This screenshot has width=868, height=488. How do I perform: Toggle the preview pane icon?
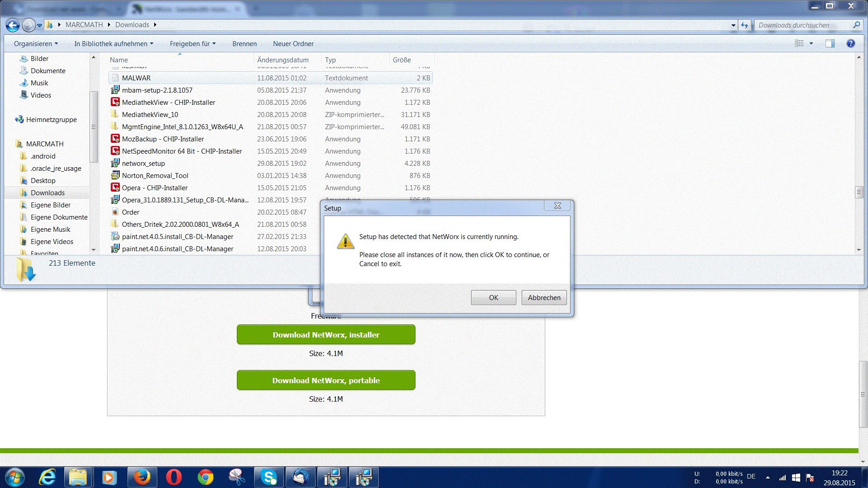[830, 43]
